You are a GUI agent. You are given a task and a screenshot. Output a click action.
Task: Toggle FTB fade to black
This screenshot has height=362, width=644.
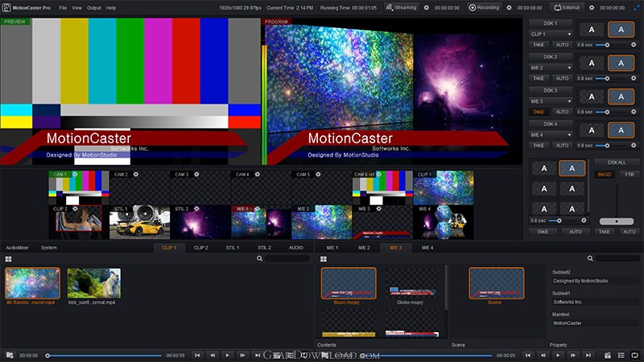[630, 175]
